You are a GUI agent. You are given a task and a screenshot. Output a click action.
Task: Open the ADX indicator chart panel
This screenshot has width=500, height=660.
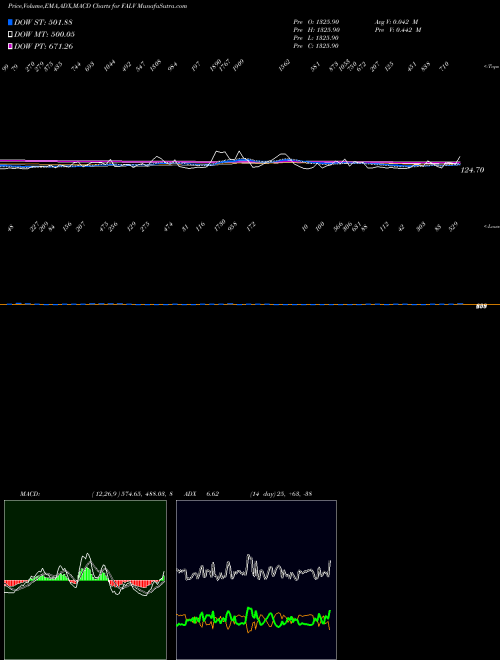pos(256,580)
